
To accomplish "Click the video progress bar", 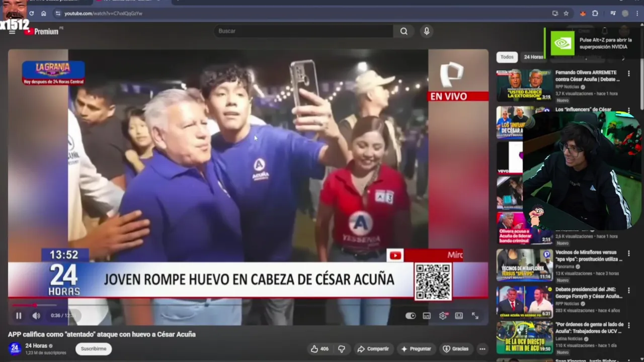I will [248, 305].
